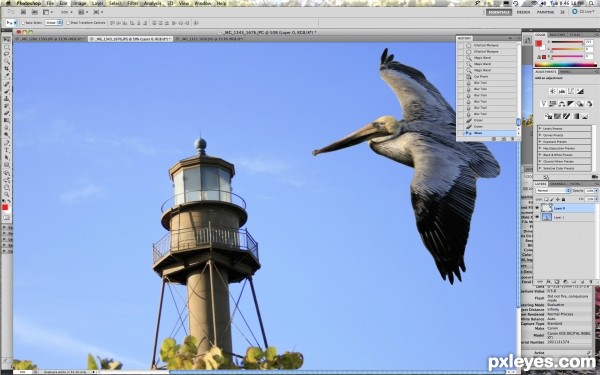Switch to the Design workspace
The width and height of the screenshot is (600, 375).
pos(523,12)
